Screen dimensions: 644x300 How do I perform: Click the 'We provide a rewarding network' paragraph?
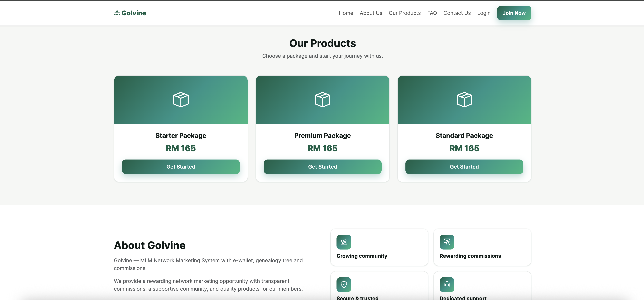coord(208,285)
